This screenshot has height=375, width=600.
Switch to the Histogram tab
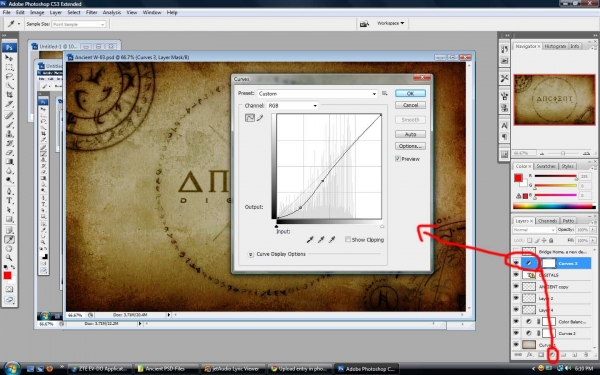(x=555, y=46)
